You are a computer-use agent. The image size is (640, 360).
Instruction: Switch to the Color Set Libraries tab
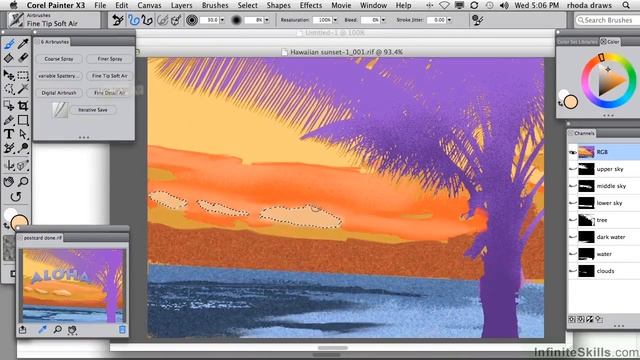(x=577, y=42)
